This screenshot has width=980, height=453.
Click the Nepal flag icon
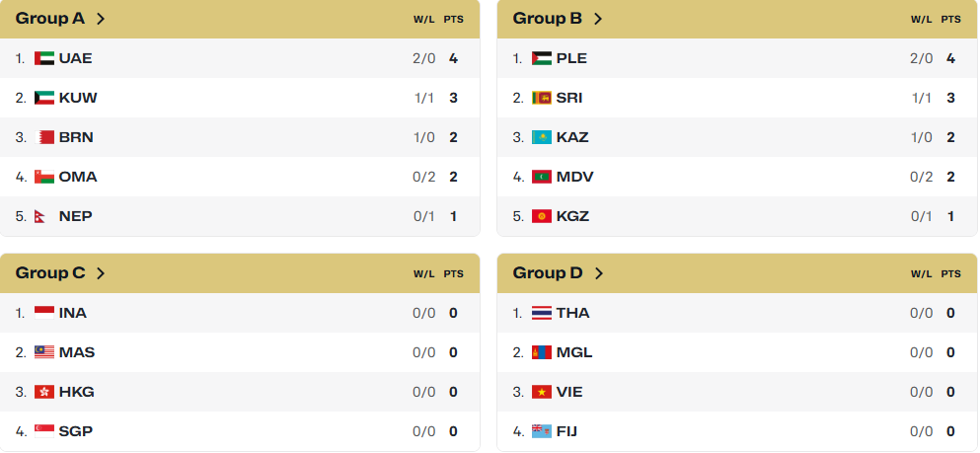pyautogui.click(x=40, y=216)
